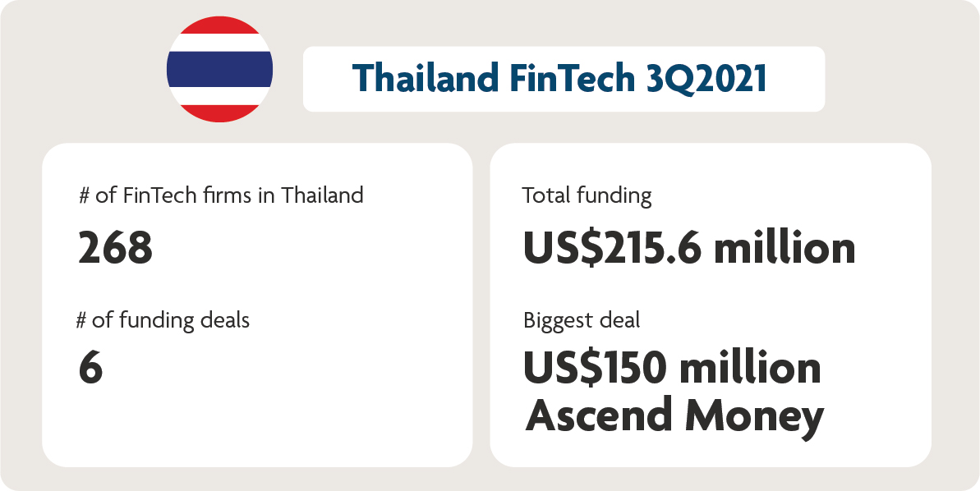Viewport: 980px width, 491px height.
Task: Click the 'Total funding' label
Action: tap(587, 196)
